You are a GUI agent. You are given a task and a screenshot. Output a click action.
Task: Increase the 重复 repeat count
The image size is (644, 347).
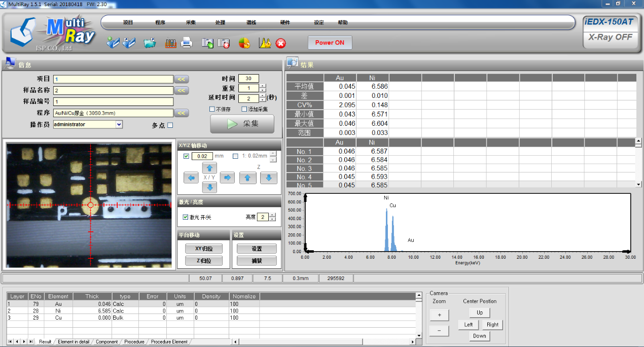pyautogui.click(x=263, y=86)
